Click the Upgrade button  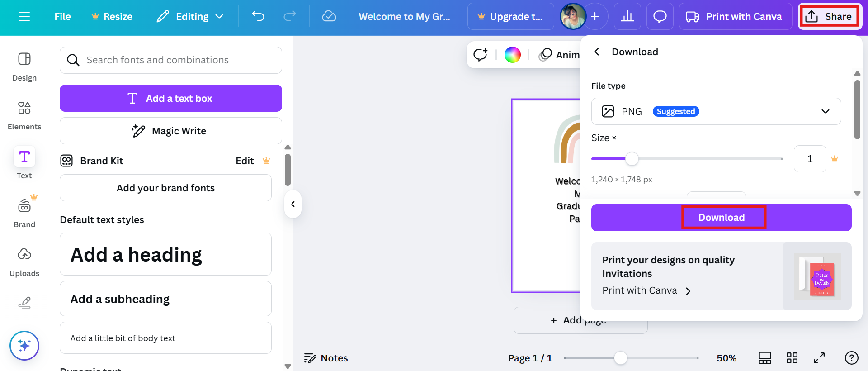(x=511, y=17)
